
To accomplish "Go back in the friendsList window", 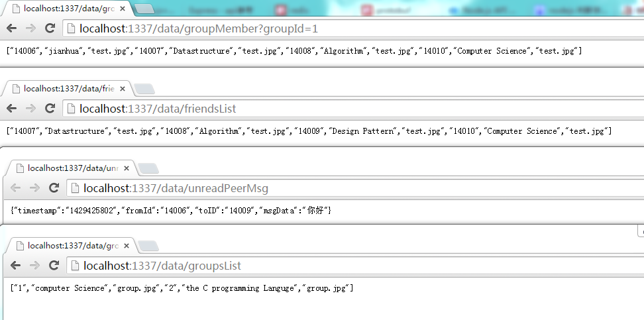I will pyautogui.click(x=11, y=109).
